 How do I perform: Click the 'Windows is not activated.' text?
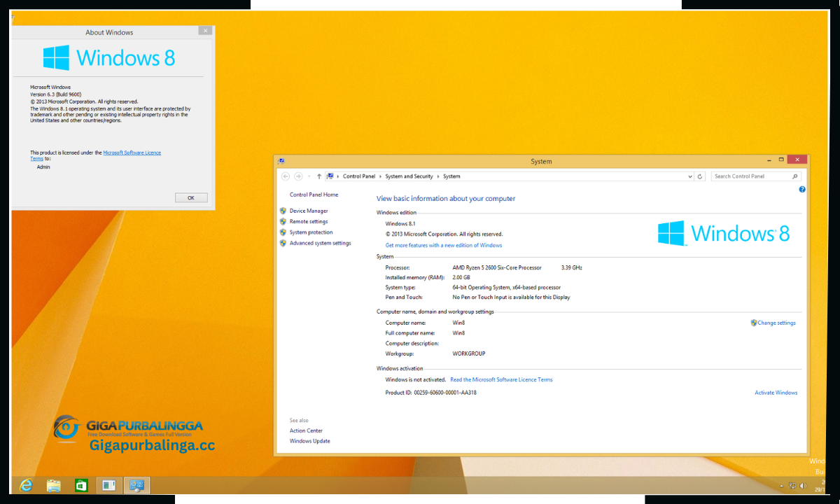416,379
